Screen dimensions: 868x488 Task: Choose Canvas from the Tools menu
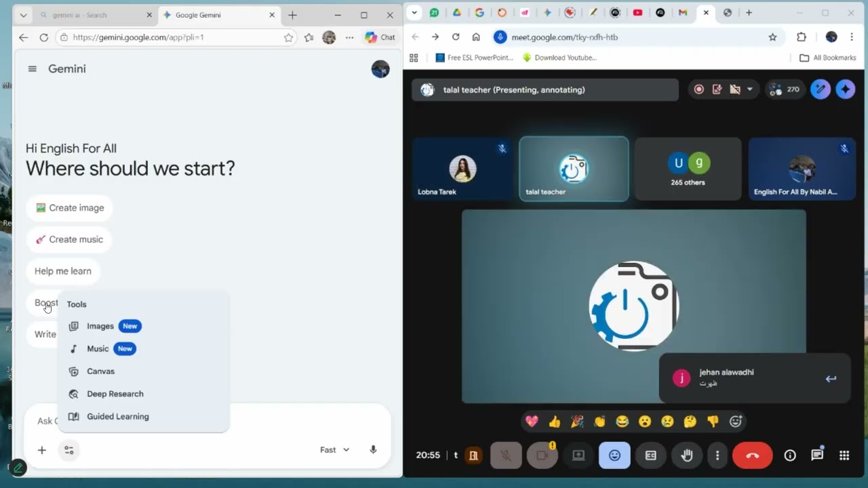coord(144,371)
